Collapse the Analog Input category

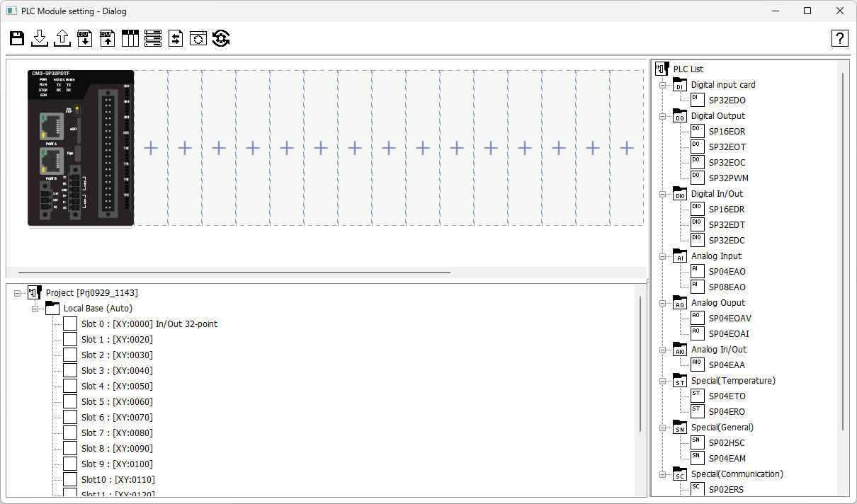663,256
